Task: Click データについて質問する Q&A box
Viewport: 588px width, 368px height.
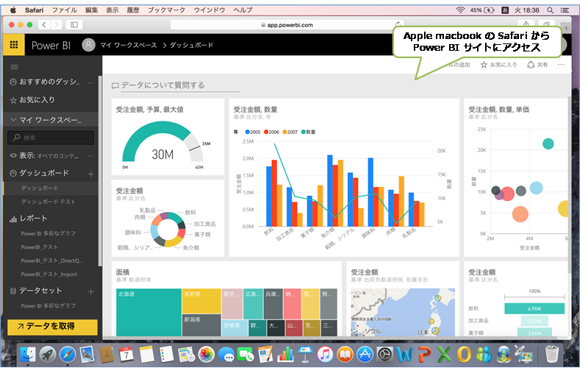Action: (x=175, y=85)
